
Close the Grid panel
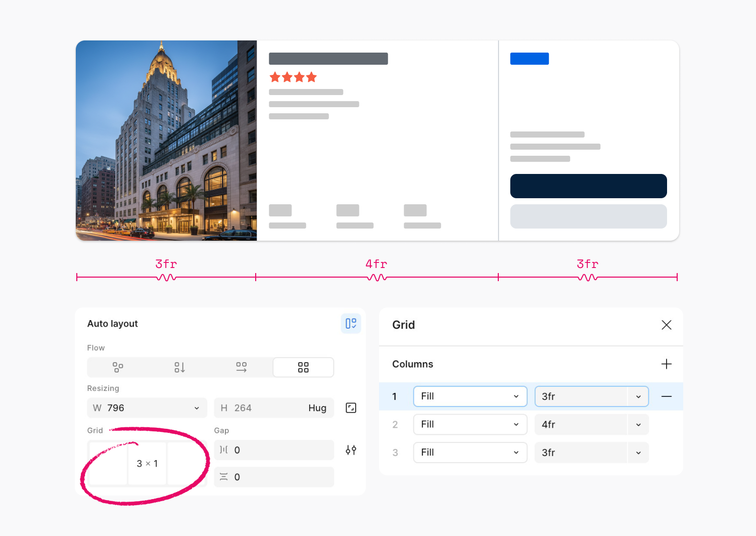pos(667,325)
